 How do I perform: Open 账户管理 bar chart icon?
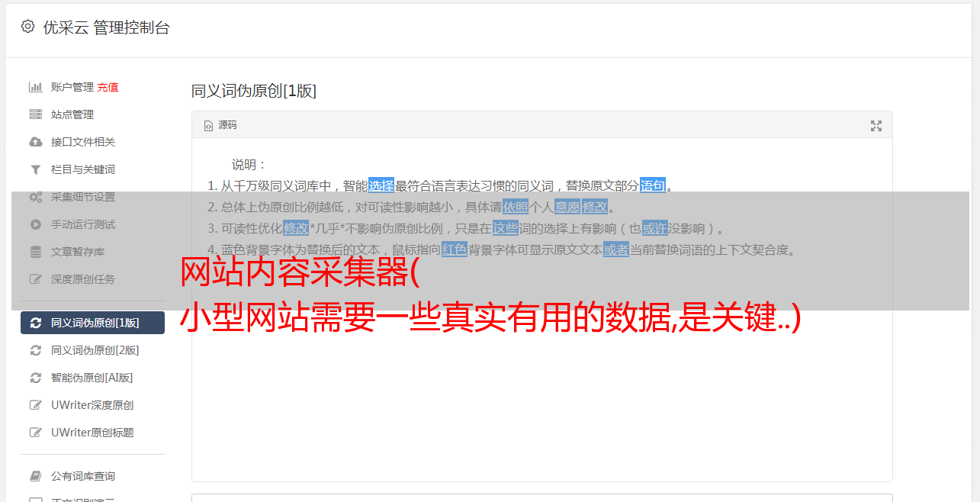tap(35, 87)
